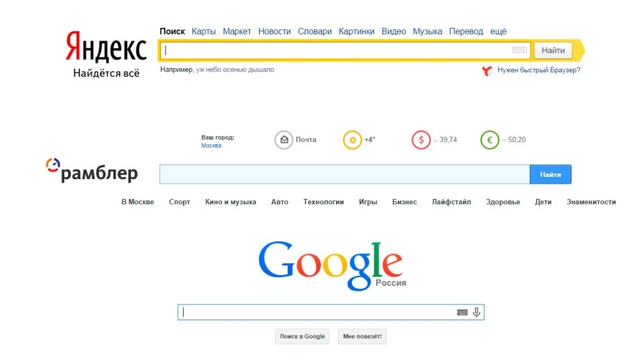This screenshot has height=362, width=644.
Task: Click the Yandex logo
Action: 106,47
